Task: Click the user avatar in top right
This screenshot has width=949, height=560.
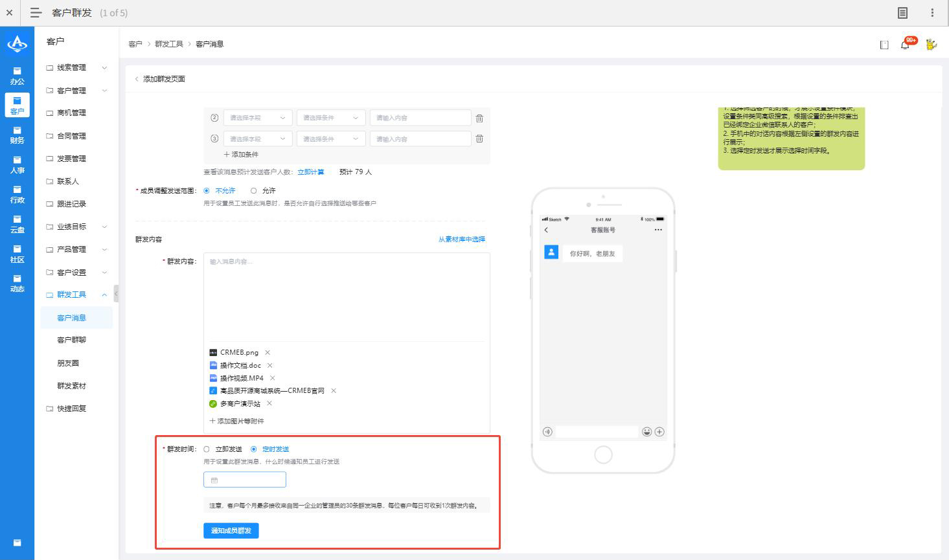Action: click(x=931, y=45)
